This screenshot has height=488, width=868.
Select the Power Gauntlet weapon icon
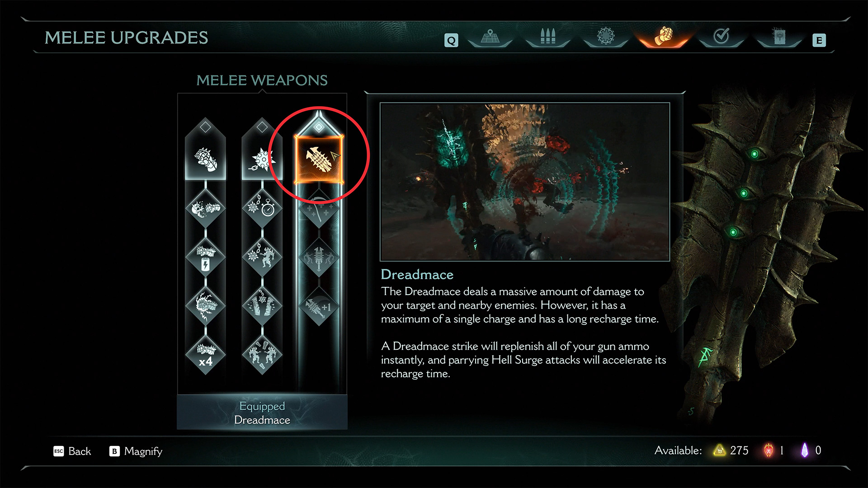click(206, 159)
